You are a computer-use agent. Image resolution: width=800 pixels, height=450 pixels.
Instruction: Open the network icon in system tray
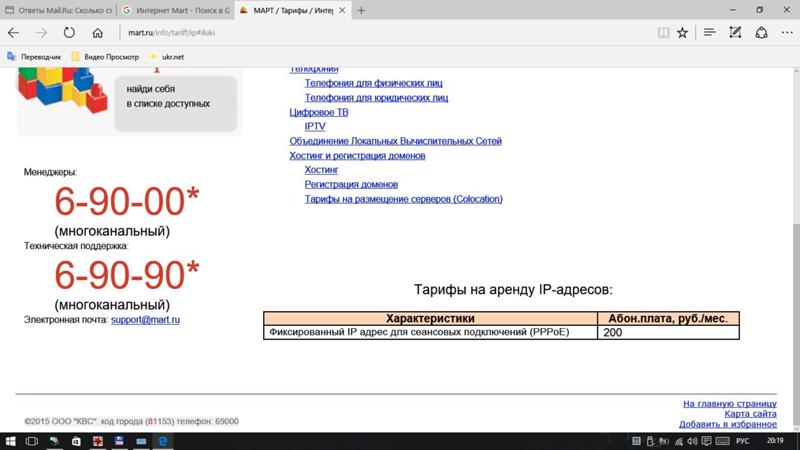point(678,441)
